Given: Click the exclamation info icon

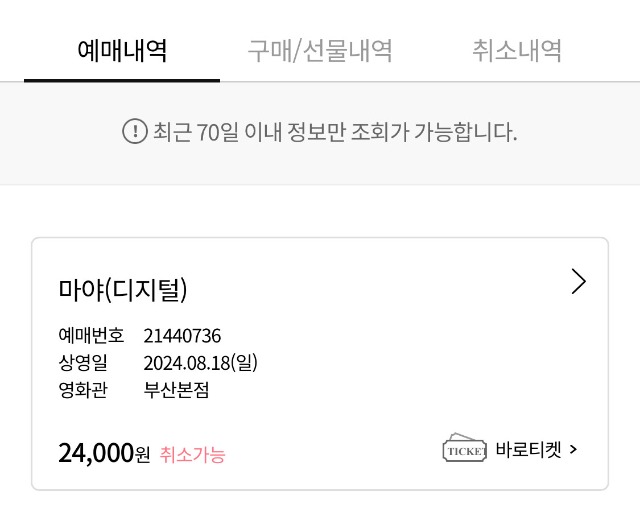Looking at the screenshot, I should [x=135, y=131].
